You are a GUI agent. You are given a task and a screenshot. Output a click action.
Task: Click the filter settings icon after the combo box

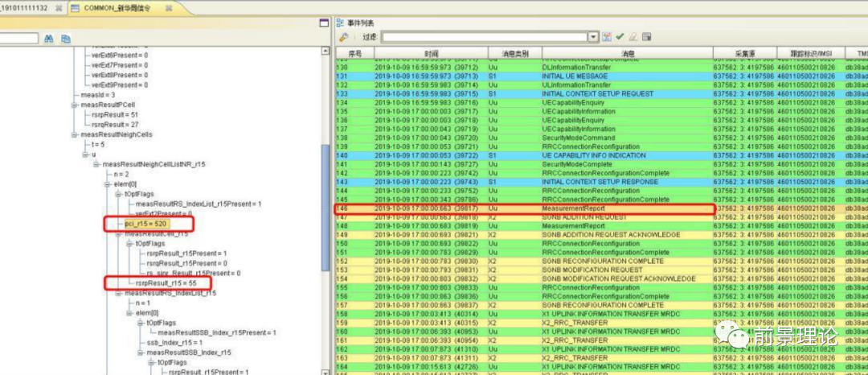pyautogui.click(x=607, y=37)
